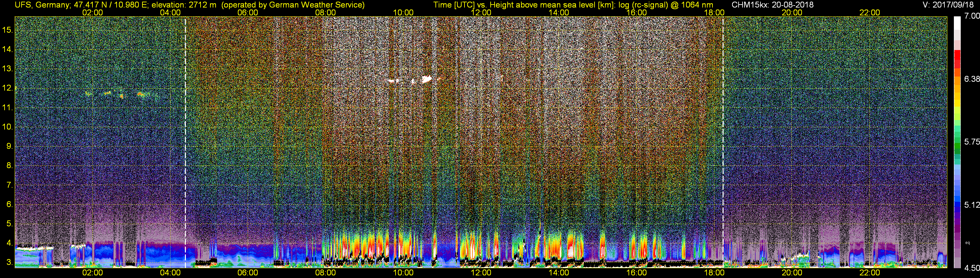This screenshot has height=278, width=980.
Task: Click the "14:00" label on the top time axis
Action: (559, 12)
